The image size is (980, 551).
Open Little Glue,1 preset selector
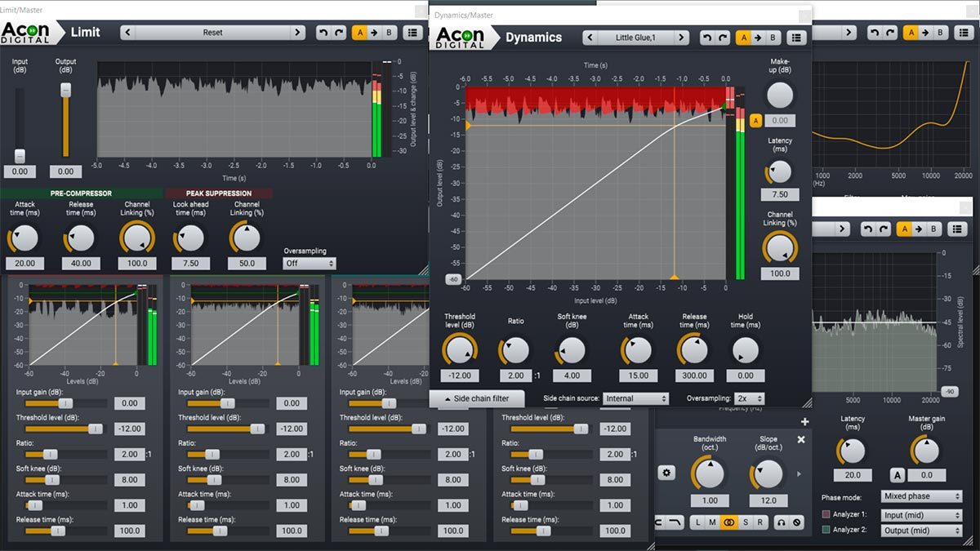[x=636, y=38]
